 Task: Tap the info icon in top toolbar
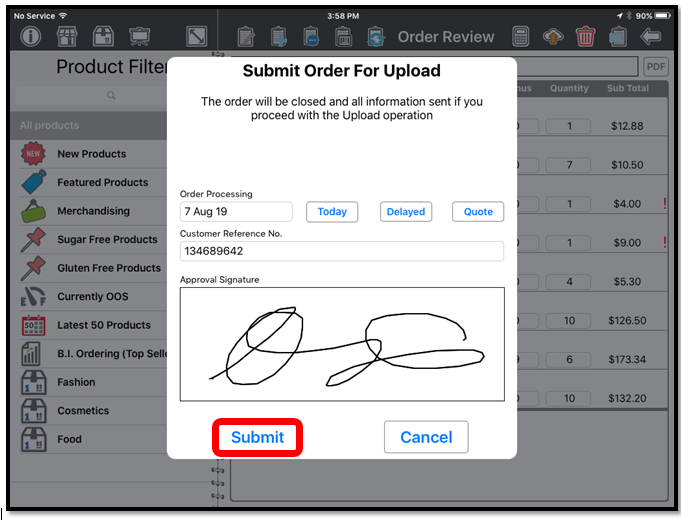[31, 36]
